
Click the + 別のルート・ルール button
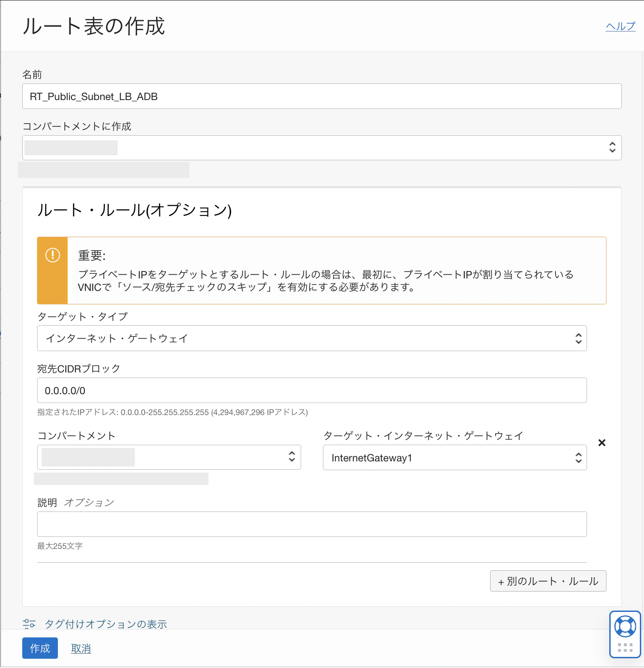pos(548,581)
